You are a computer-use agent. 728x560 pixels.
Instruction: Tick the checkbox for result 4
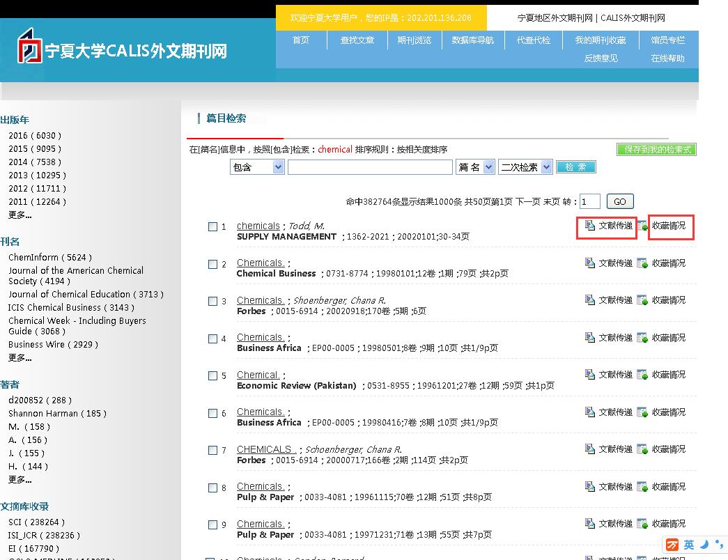[212, 339]
